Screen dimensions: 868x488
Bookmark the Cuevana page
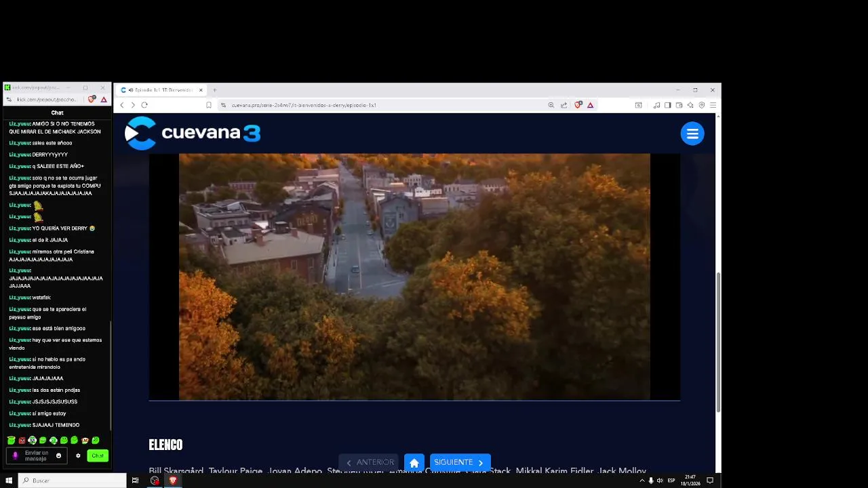coord(209,105)
